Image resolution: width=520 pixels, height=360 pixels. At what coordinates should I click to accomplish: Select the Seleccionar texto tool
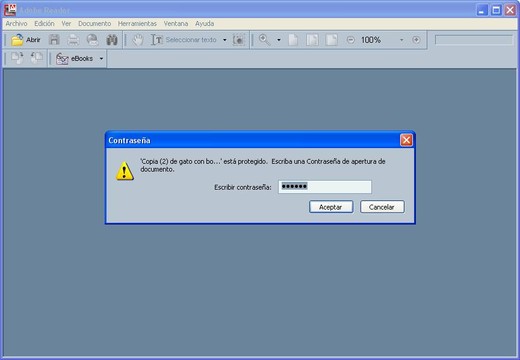(184, 40)
